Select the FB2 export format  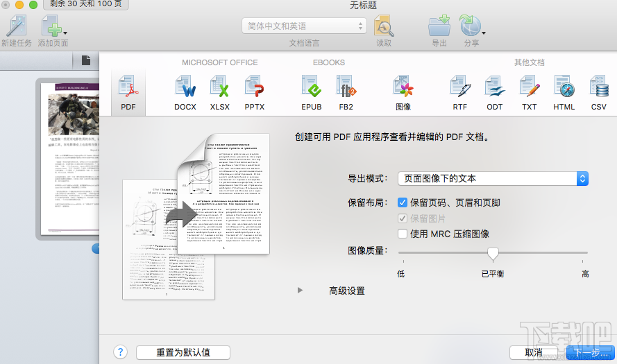pos(346,93)
